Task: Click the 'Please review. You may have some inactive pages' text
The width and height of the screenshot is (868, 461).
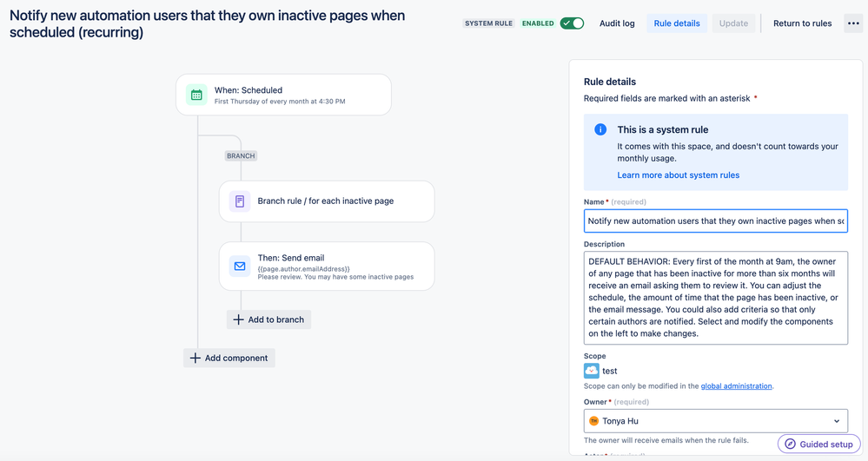Action: [x=335, y=277]
